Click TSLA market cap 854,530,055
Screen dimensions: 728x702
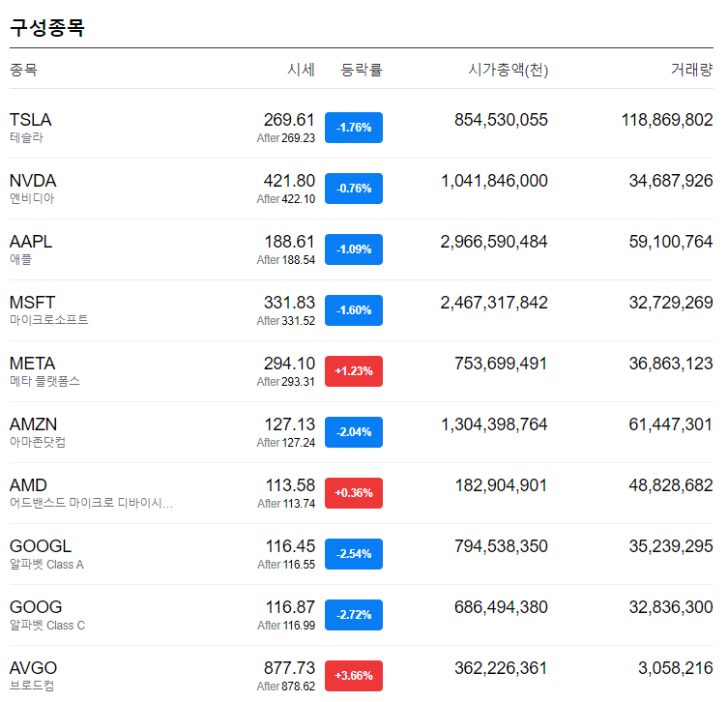point(501,120)
